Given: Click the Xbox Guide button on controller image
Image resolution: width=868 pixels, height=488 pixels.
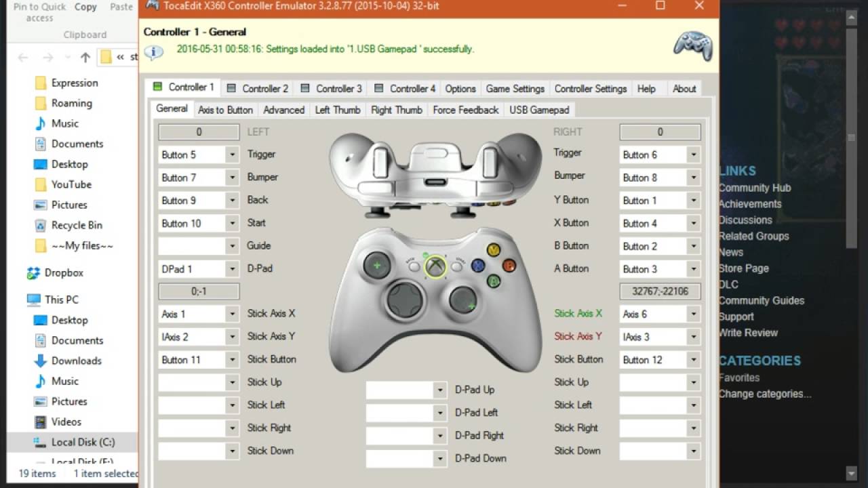Looking at the screenshot, I should point(435,266).
